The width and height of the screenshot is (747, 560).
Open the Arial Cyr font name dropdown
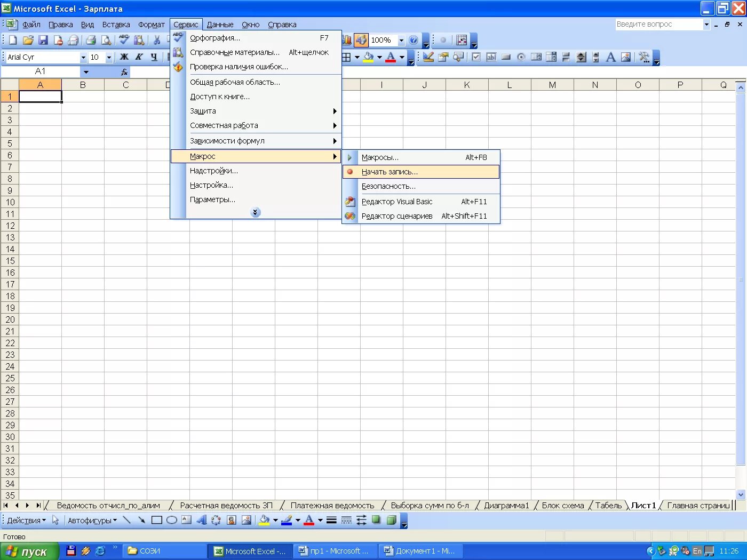coord(83,57)
